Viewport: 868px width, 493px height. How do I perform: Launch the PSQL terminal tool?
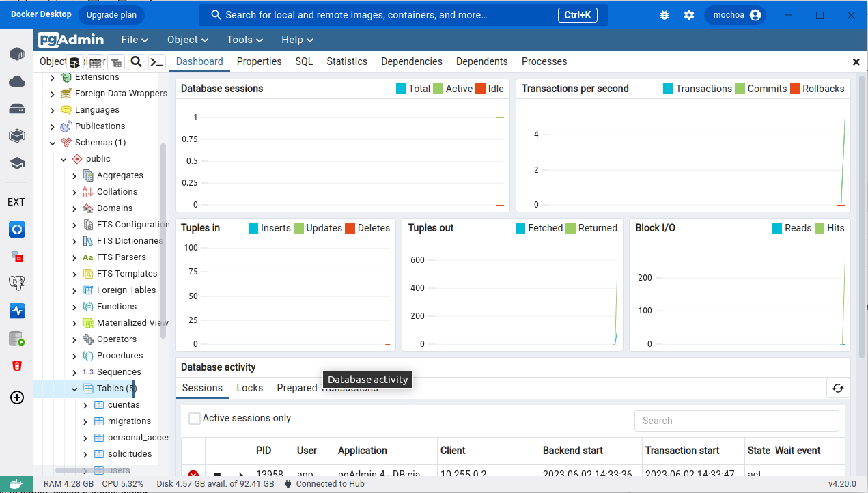point(157,62)
